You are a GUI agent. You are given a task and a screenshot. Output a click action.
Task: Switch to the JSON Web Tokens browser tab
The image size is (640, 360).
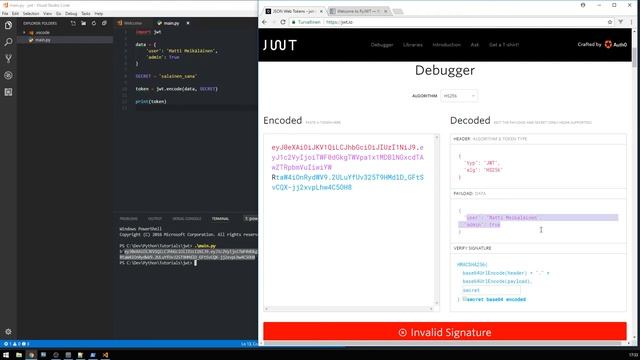293,11
